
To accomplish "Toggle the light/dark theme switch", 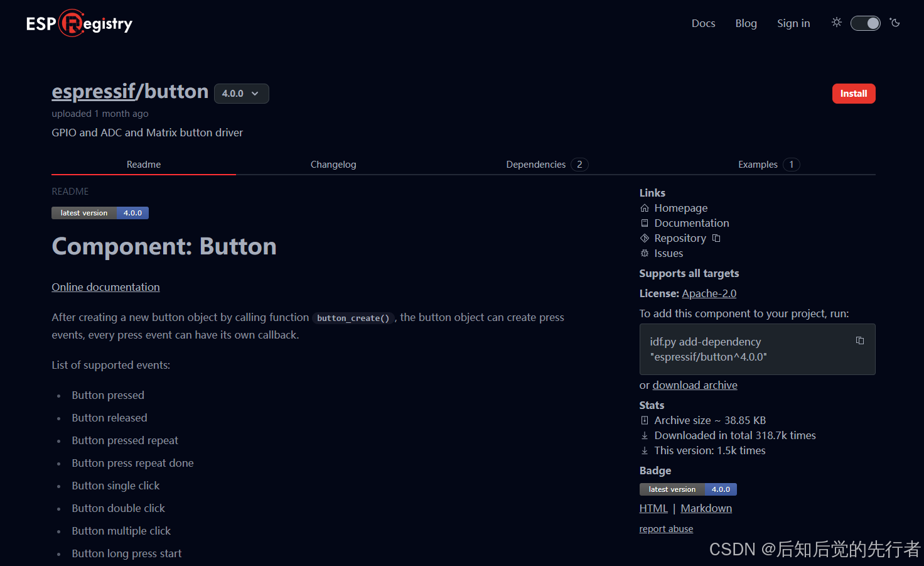I will coord(866,23).
